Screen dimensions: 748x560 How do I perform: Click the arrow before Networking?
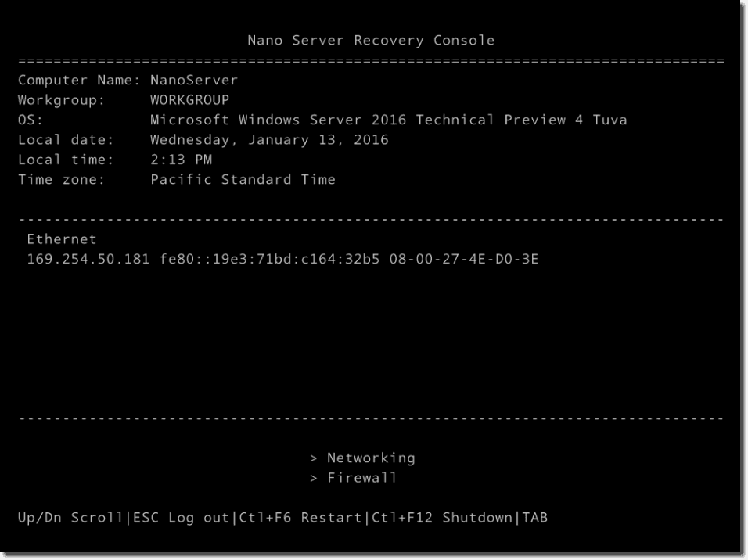pyautogui.click(x=313, y=458)
